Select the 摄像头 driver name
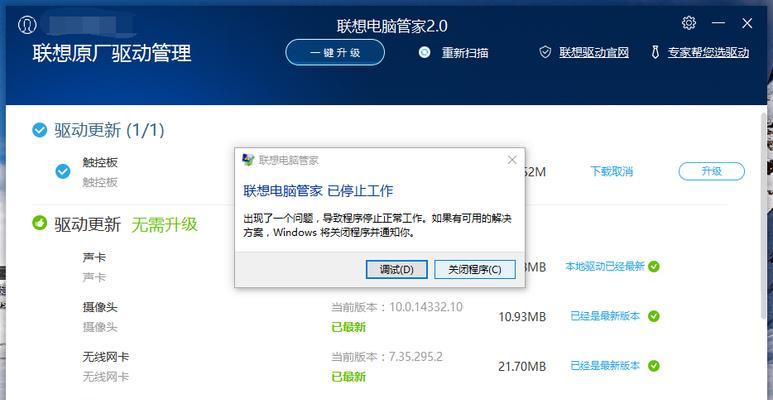Screen dimensions: 773x400 click(x=100, y=307)
